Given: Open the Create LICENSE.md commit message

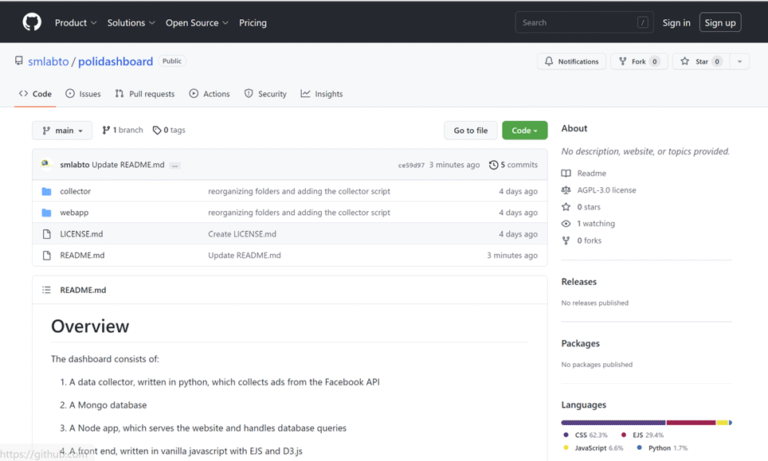Looking at the screenshot, I should [242, 234].
